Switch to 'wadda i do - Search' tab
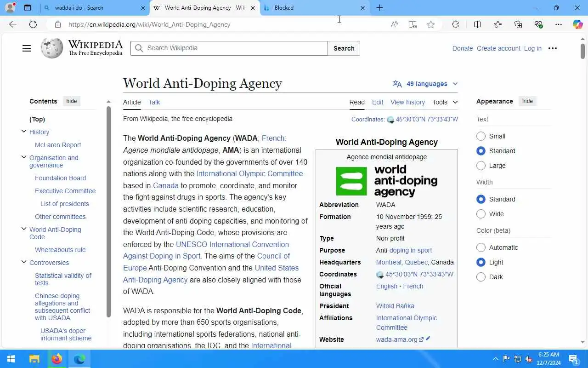 (95, 8)
